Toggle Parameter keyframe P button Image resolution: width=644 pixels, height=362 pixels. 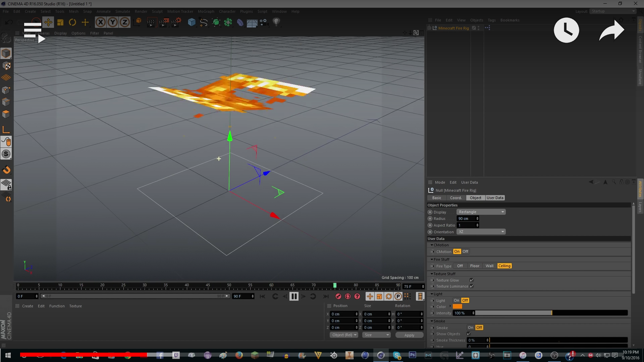[398, 296]
